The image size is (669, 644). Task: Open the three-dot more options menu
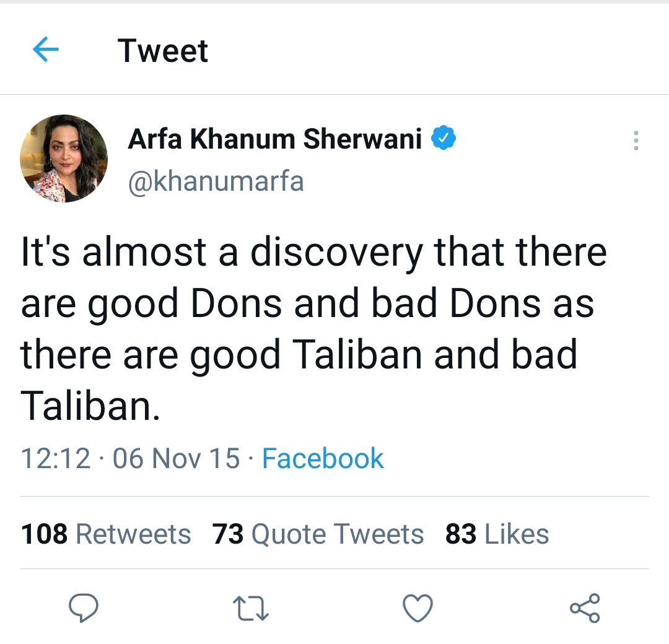tap(636, 141)
